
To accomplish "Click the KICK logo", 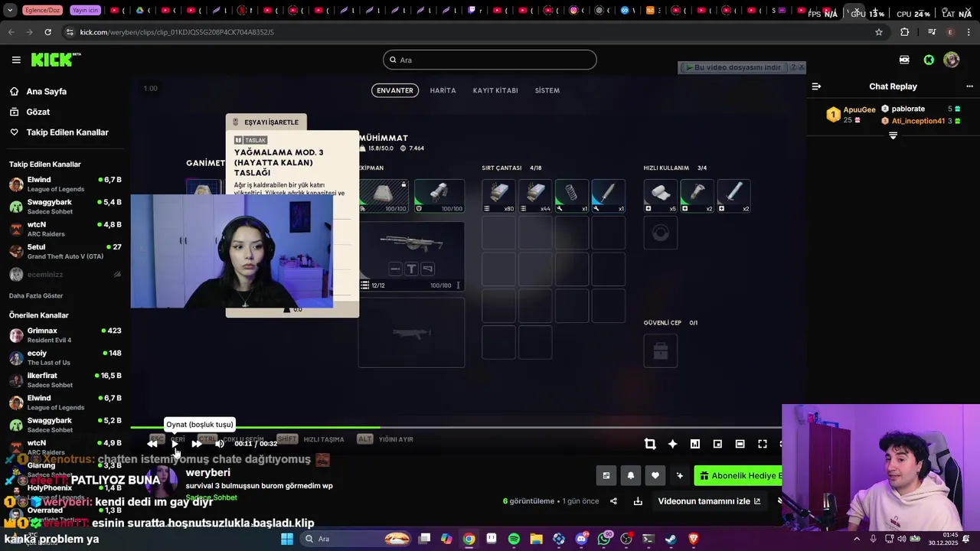I will [55, 60].
